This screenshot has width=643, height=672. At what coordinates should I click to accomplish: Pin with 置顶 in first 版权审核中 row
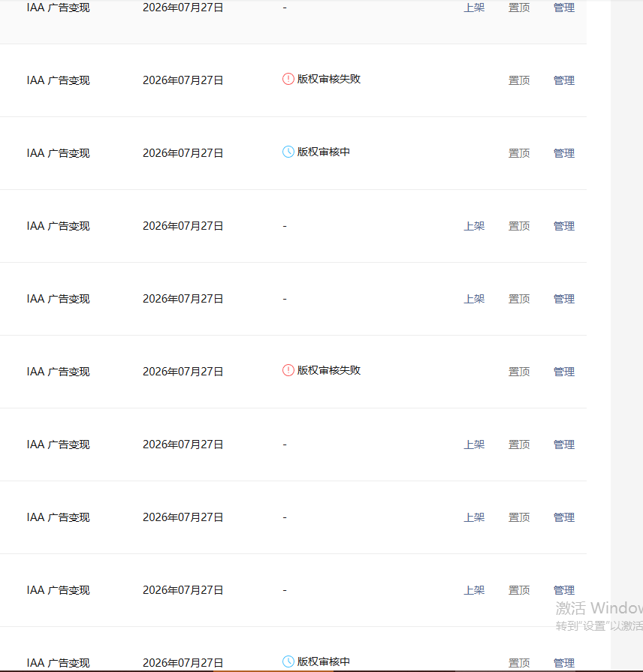[519, 153]
